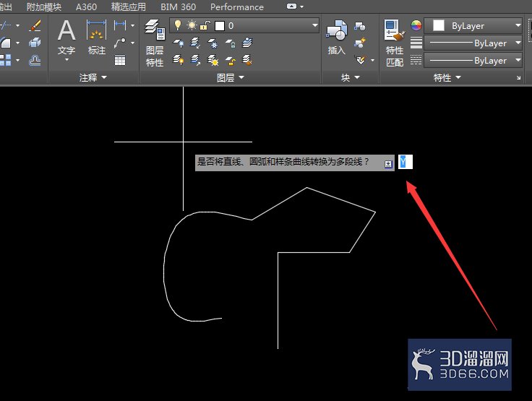The width and height of the screenshot is (532, 401).
Task: Toggle the layer lightbulb on/off icon
Action: (x=177, y=25)
